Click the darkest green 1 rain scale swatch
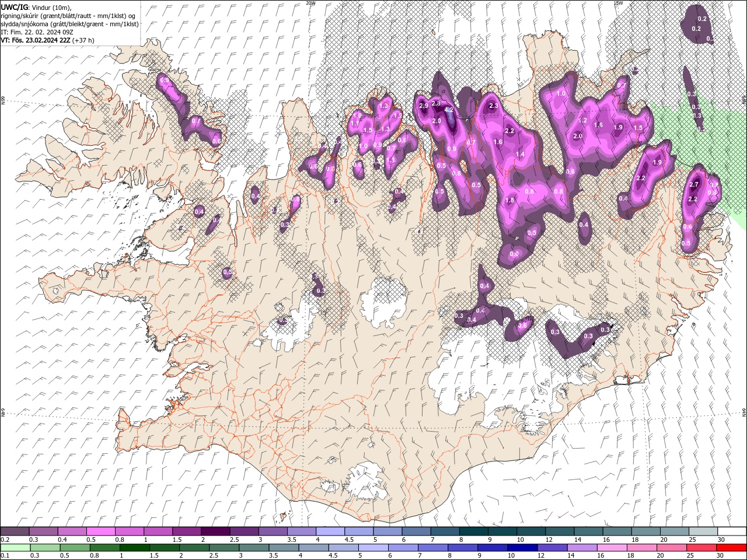The image size is (747, 560). [135, 547]
